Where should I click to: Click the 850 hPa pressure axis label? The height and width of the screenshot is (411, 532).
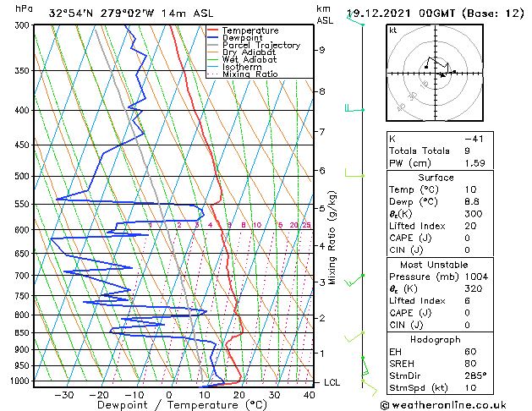point(22,332)
